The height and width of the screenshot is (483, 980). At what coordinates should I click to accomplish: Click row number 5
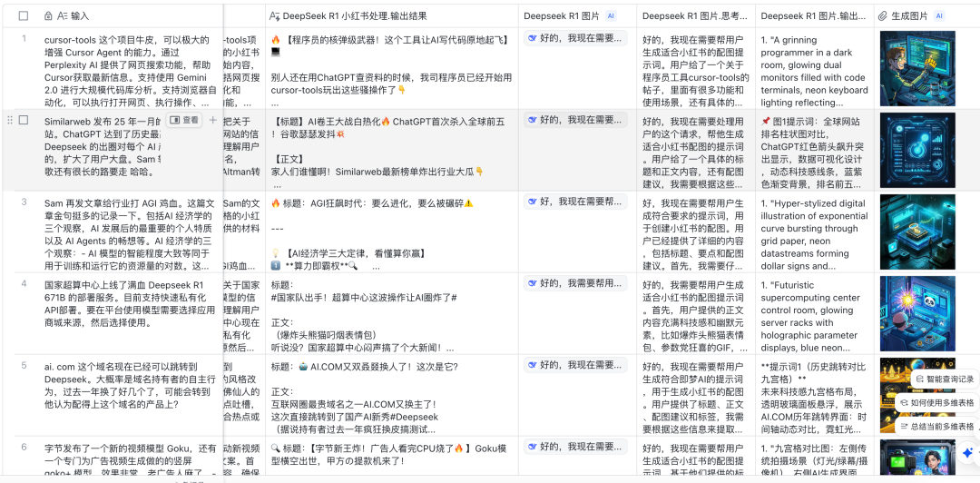pyautogui.click(x=24, y=365)
